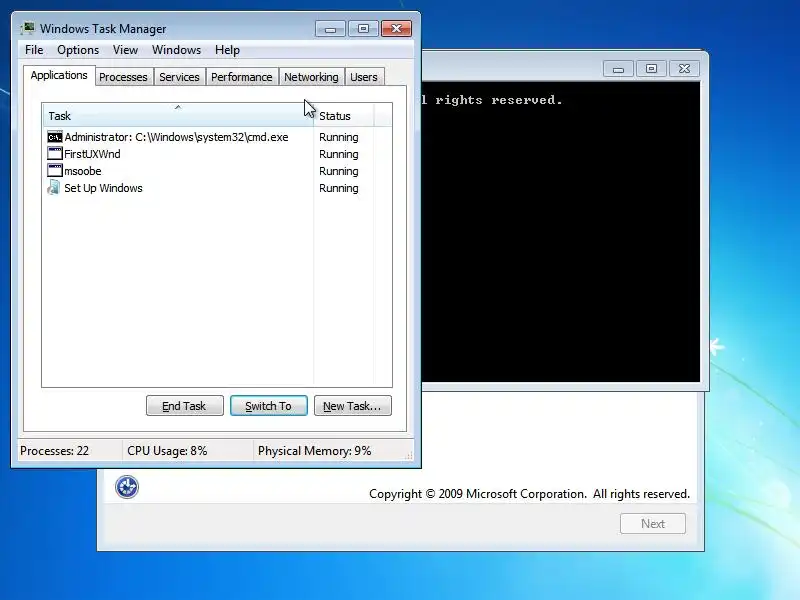Switch to the Users tab
The height and width of the screenshot is (600, 800).
364,77
